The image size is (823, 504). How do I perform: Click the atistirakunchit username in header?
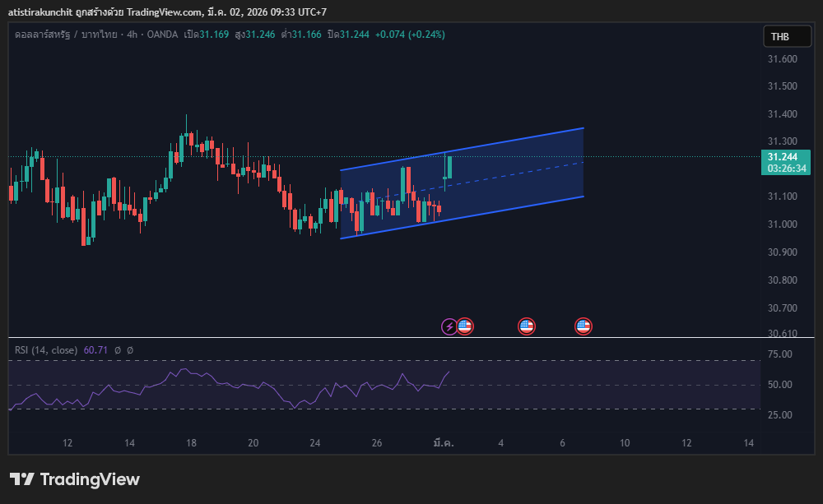pos(44,9)
